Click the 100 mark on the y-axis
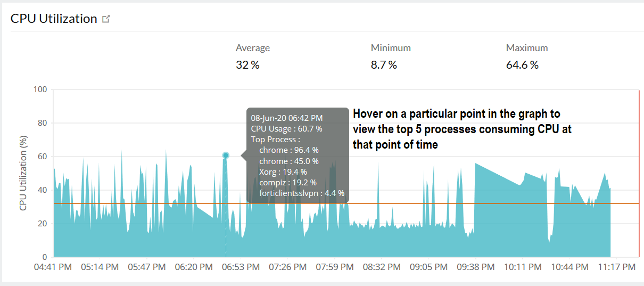The height and width of the screenshot is (286, 644). click(x=40, y=89)
